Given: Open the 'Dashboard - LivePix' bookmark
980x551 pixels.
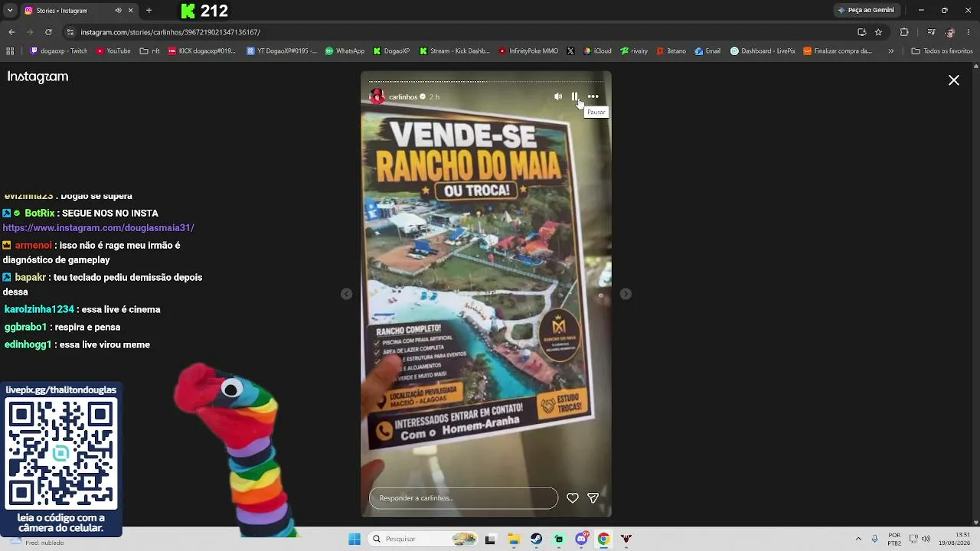Looking at the screenshot, I should pos(763,51).
